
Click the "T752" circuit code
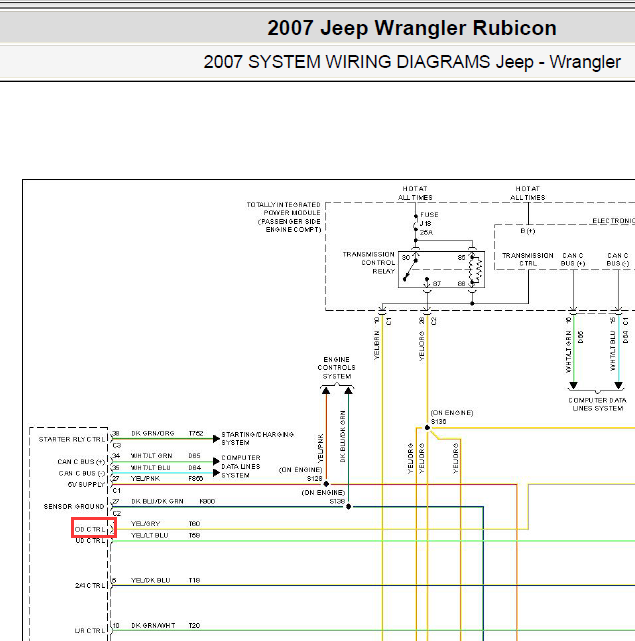pos(196,433)
